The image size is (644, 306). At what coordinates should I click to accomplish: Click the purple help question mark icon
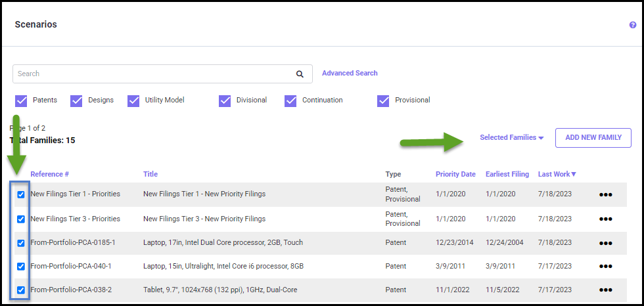coord(633,25)
